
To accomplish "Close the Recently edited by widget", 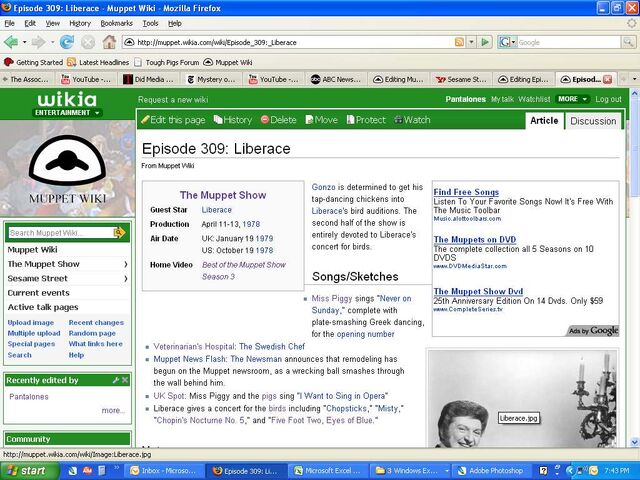I will (x=125, y=380).
